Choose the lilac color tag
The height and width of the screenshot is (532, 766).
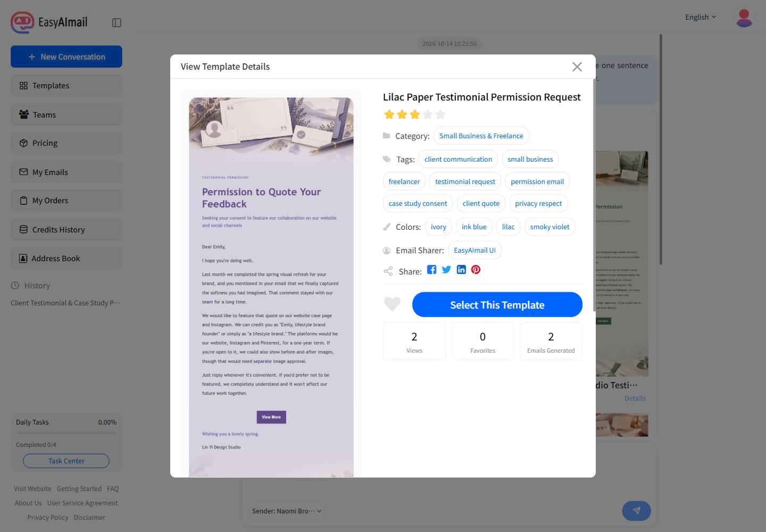[x=508, y=227]
